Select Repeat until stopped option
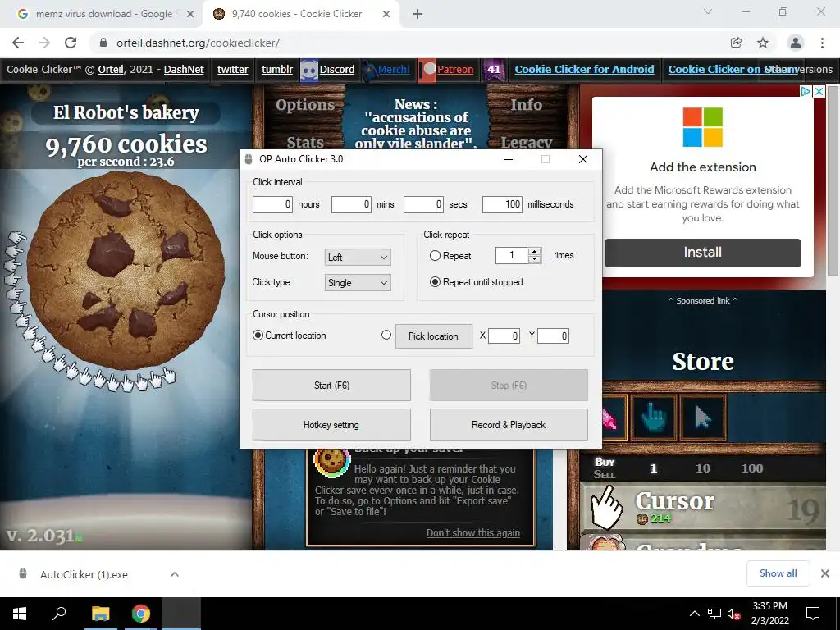 tap(435, 282)
